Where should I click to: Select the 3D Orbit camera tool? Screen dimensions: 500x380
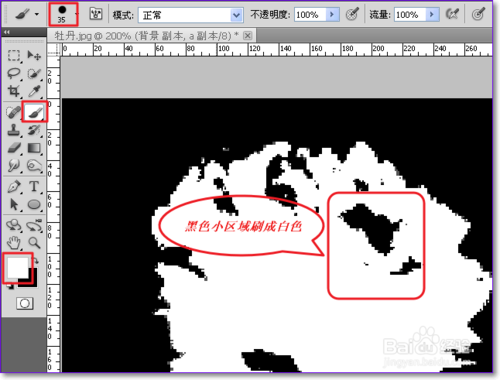(x=34, y=226)
